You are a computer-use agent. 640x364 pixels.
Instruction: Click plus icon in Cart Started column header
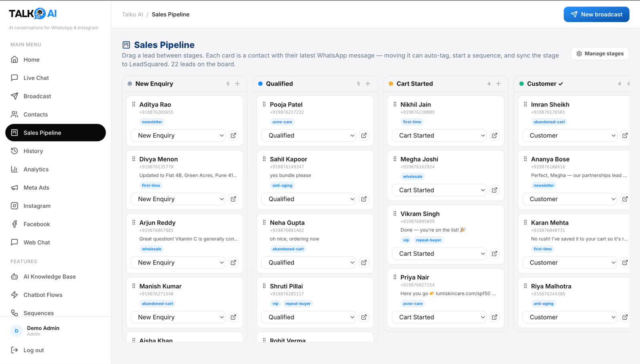(x=498, y=84)
